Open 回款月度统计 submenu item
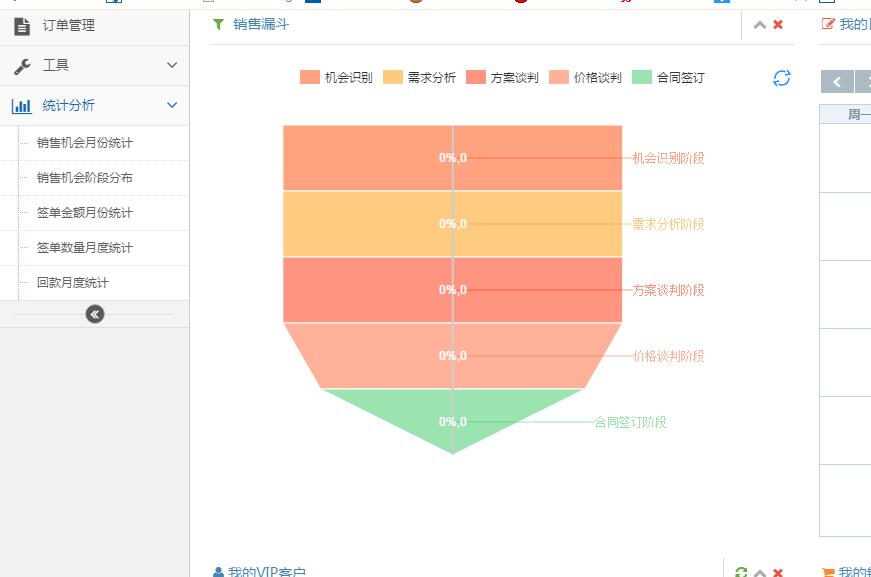Image resolution: width=871 pixels, height=577 pixels. [73, 283]
